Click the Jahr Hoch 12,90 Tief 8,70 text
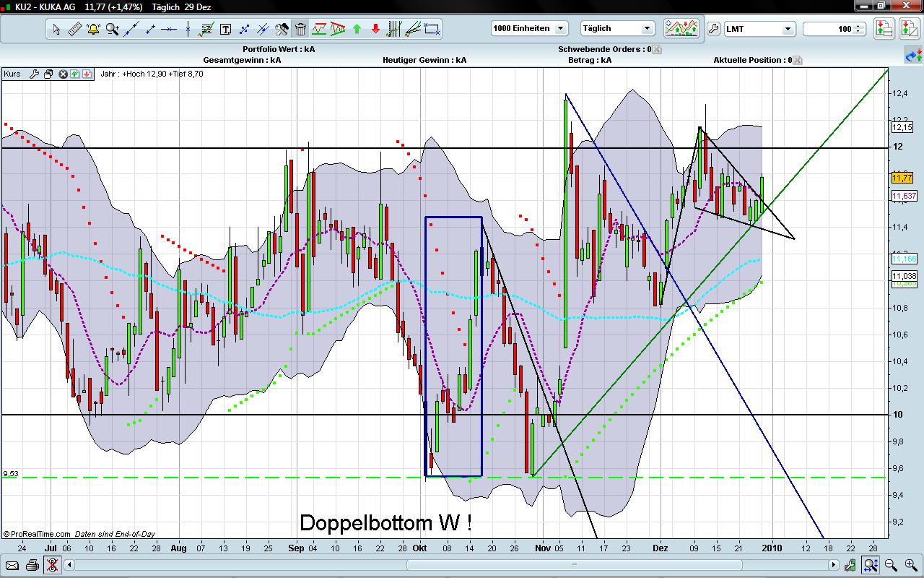 point(152,74)
